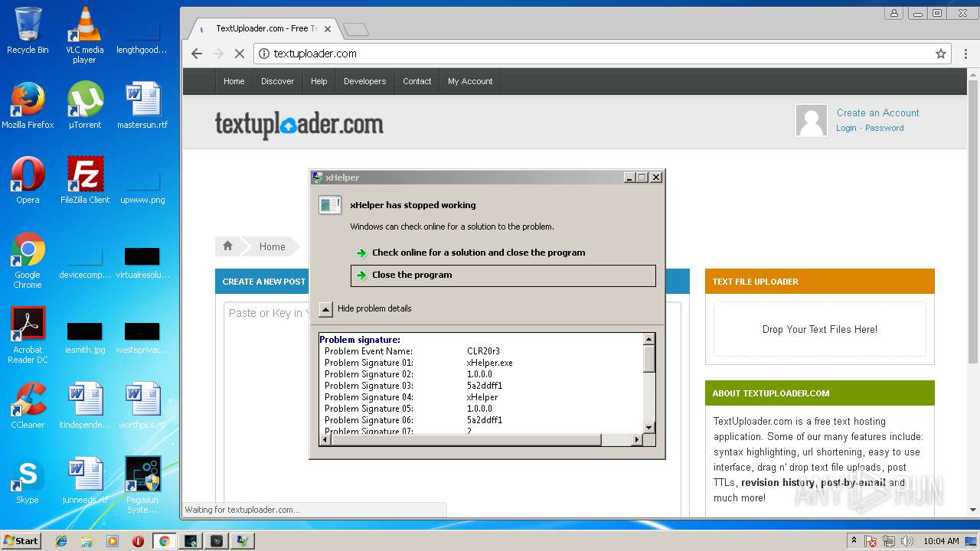Click the Drop Your Text Files Here area
Image resolution: width=980 pixels, height=551 pixels.
click(820, 329)
